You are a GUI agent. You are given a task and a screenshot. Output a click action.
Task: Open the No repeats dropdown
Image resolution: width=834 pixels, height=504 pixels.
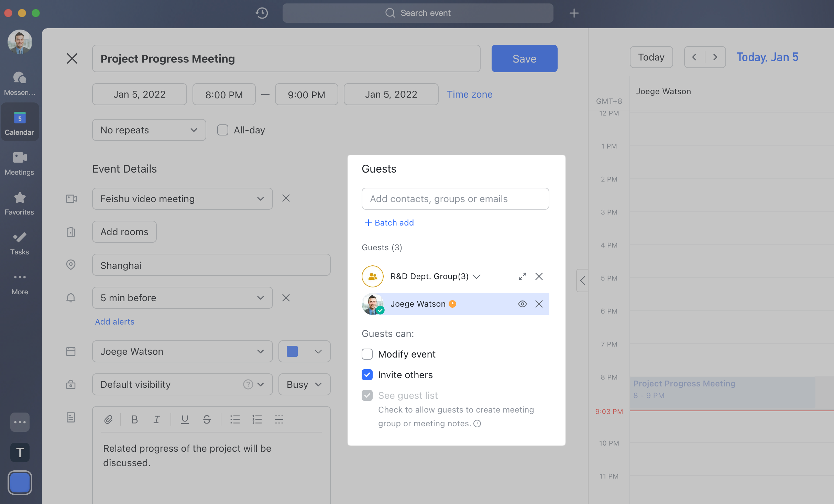point(149,130)
